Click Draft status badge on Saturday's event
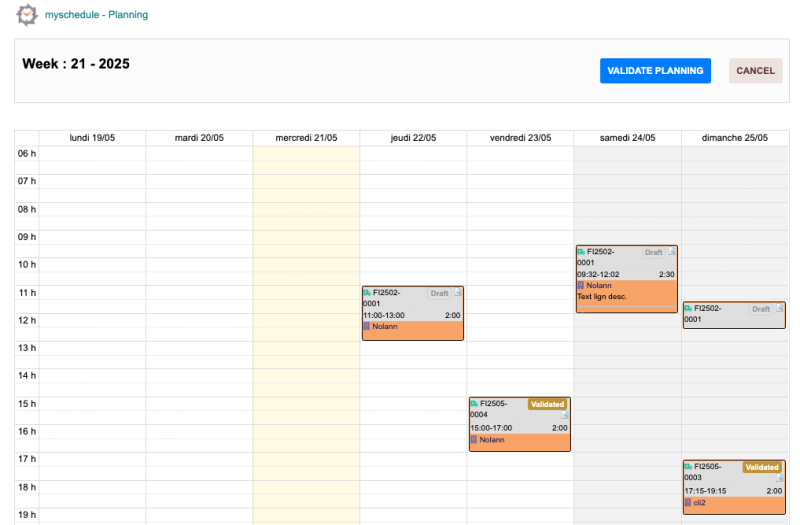This screenshot has width=800, height=525. click(653, 253)
